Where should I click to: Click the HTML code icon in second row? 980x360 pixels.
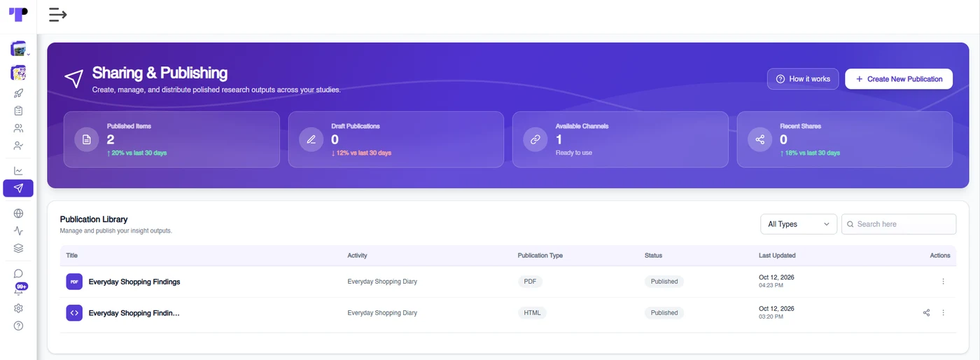coord(74,313)
